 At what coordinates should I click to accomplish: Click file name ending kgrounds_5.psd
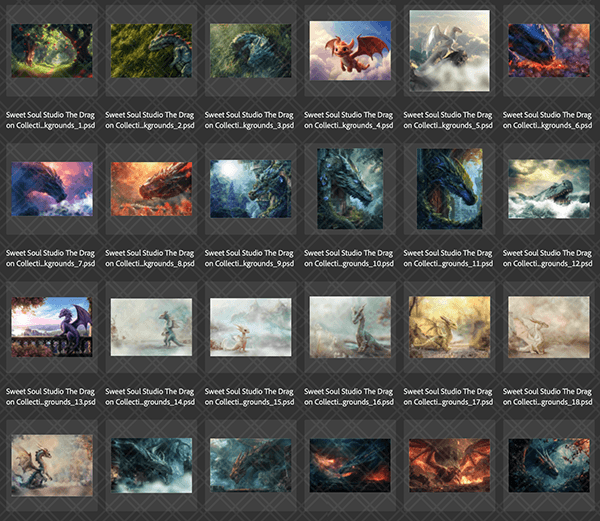coord(448,120)
